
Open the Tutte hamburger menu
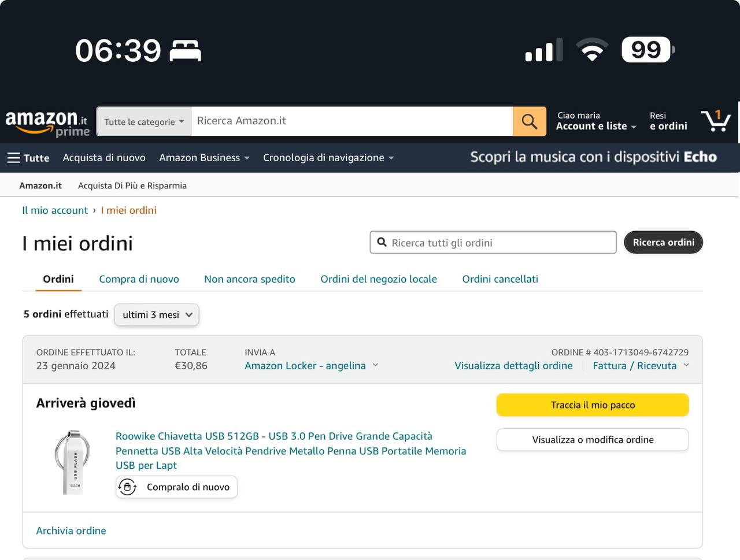coord(28,158)
